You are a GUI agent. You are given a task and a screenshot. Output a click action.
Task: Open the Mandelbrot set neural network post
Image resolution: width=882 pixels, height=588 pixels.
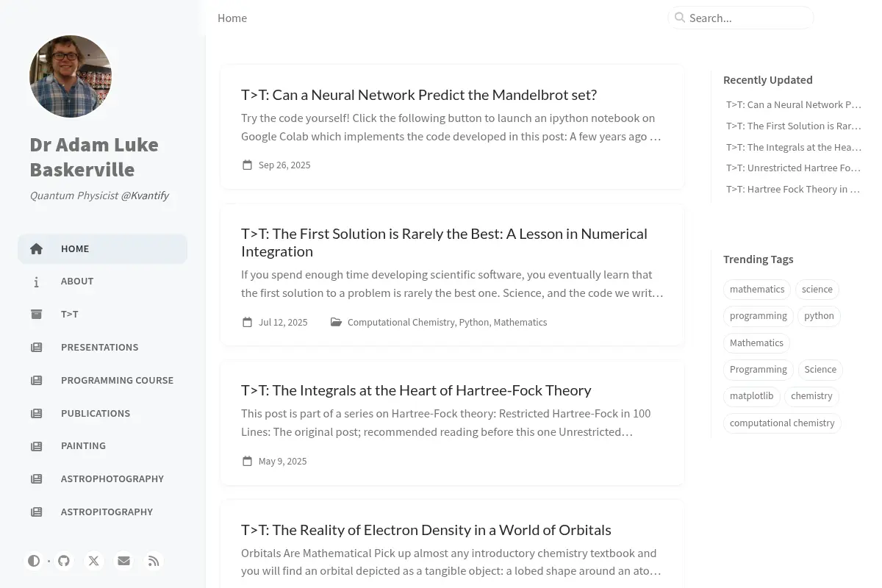(419, 95)
